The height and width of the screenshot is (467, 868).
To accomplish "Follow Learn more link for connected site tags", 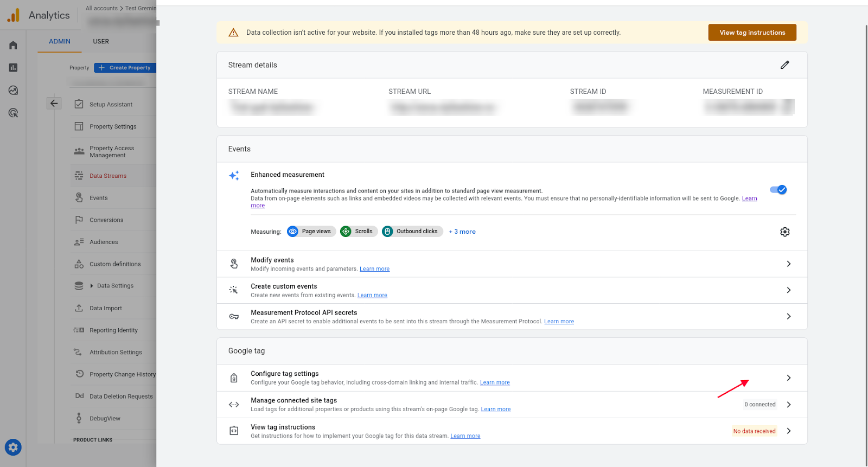I will [496, 410].
